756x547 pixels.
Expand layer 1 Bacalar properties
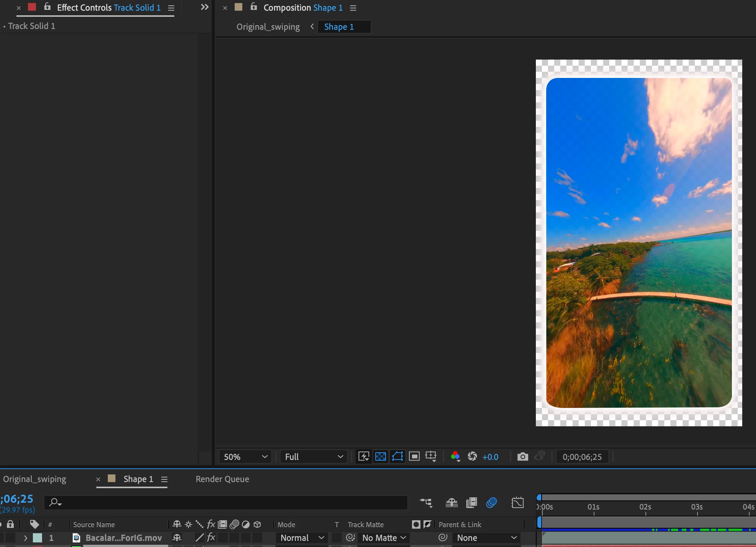pos(26,538)
